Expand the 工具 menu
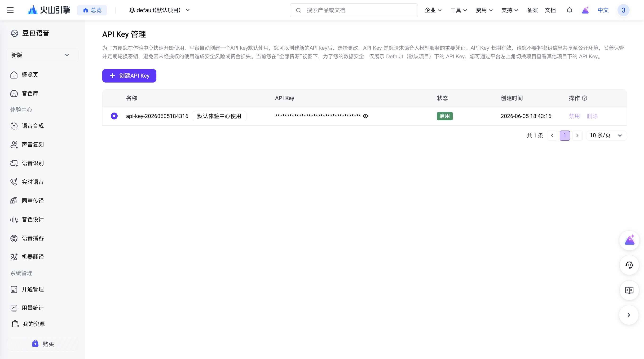Viewport: 644px width, 359px height. (459, 10)
